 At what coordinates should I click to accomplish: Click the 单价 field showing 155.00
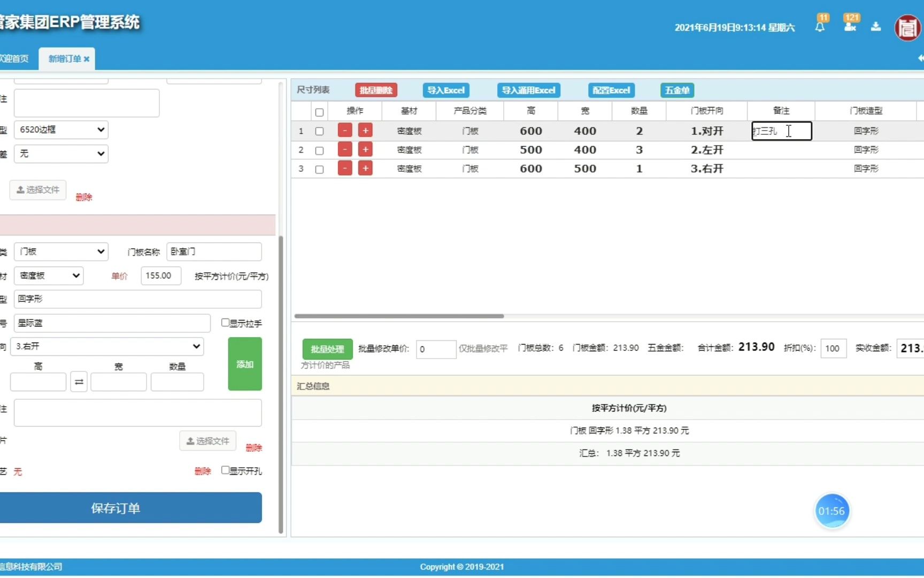[161, 276]
